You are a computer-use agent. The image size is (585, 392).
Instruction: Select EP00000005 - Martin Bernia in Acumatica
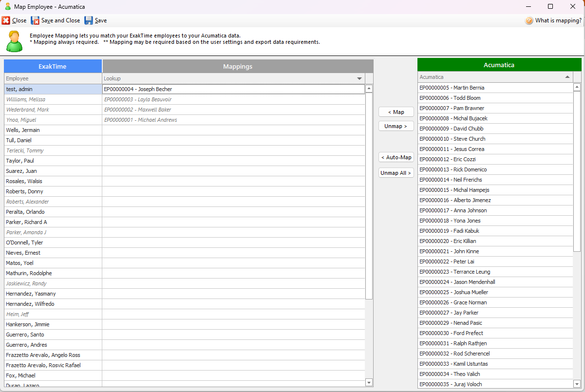pos(495,88)
